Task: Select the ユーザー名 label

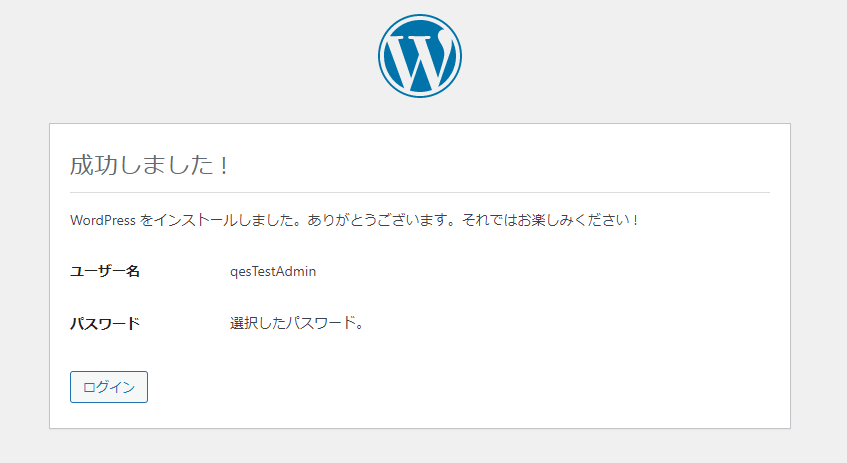Action: point(105,271)
